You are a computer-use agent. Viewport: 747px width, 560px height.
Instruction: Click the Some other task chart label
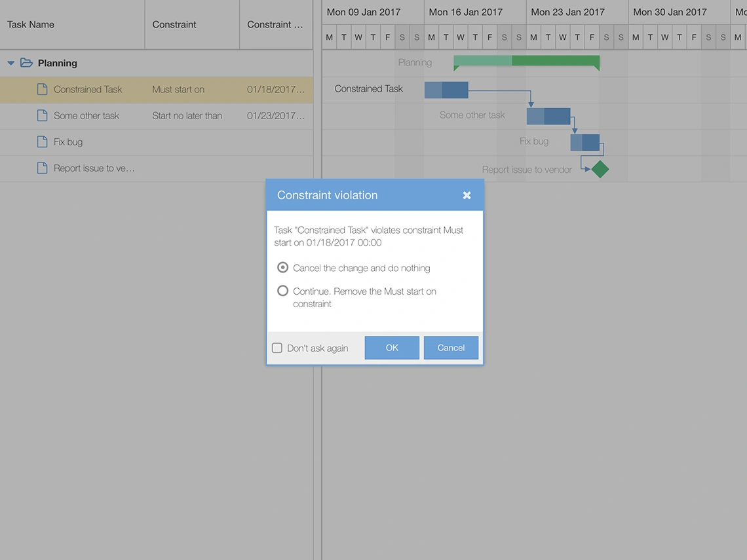472,115
